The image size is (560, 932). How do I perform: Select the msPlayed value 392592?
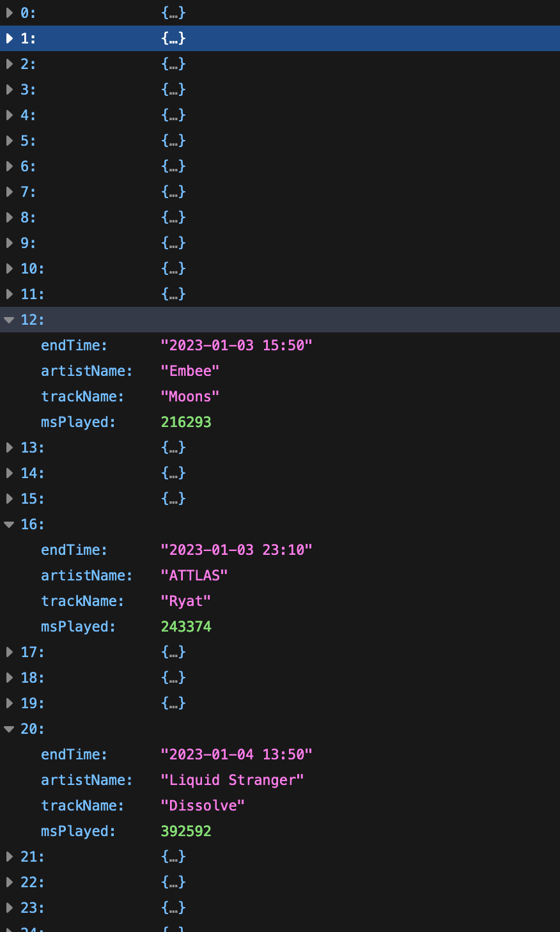186,831
